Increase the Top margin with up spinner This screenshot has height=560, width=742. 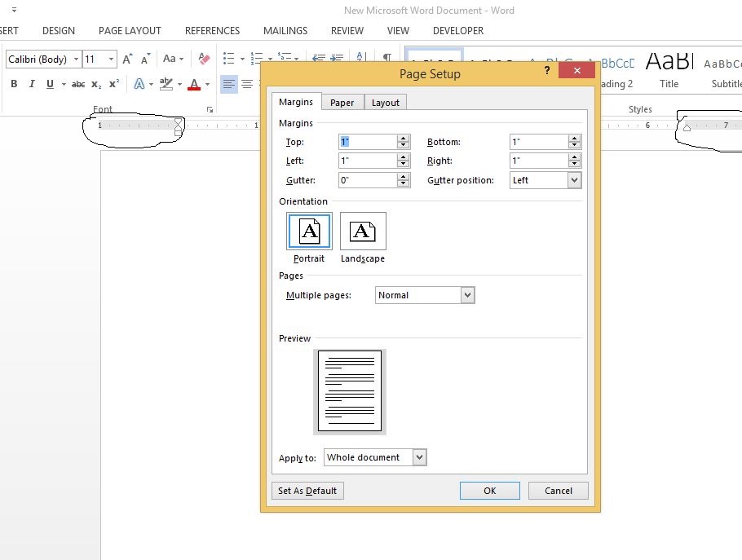point(403,138)
